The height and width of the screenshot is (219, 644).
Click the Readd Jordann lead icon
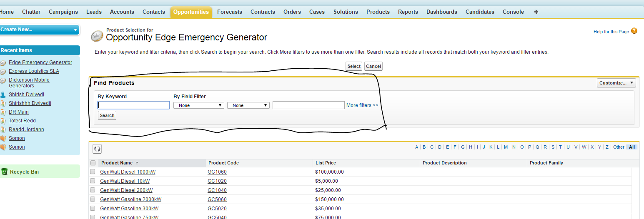click(x=3, y=129)
